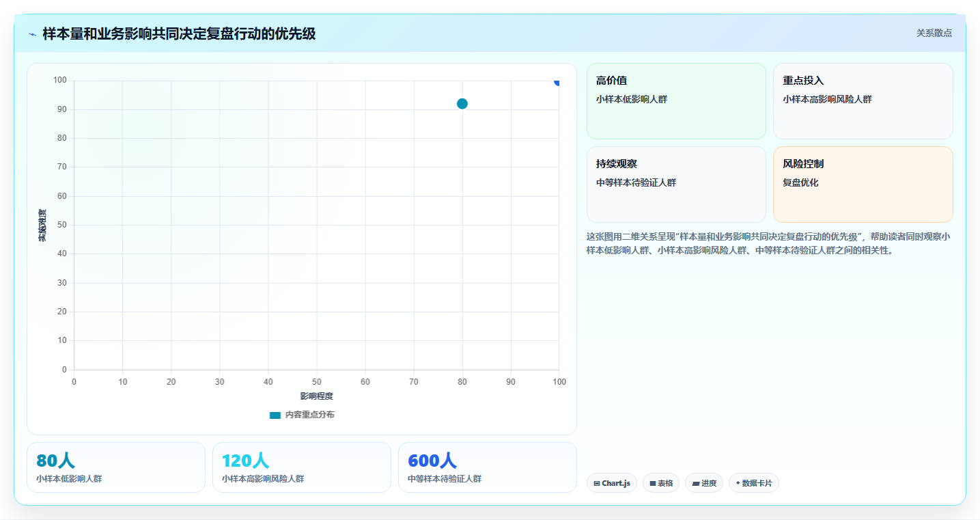Click the 表格 tag text
This screenshot has width=980, height=520.
click(x=665, y=483)
